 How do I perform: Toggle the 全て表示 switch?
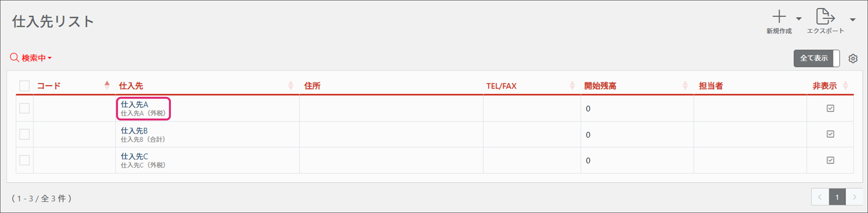(x=816, y=58)
